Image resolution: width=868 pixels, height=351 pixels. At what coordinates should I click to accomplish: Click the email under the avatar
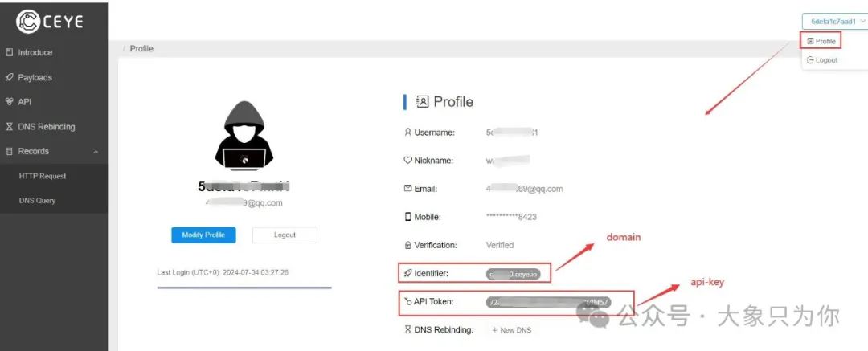(x=244, y=203)
